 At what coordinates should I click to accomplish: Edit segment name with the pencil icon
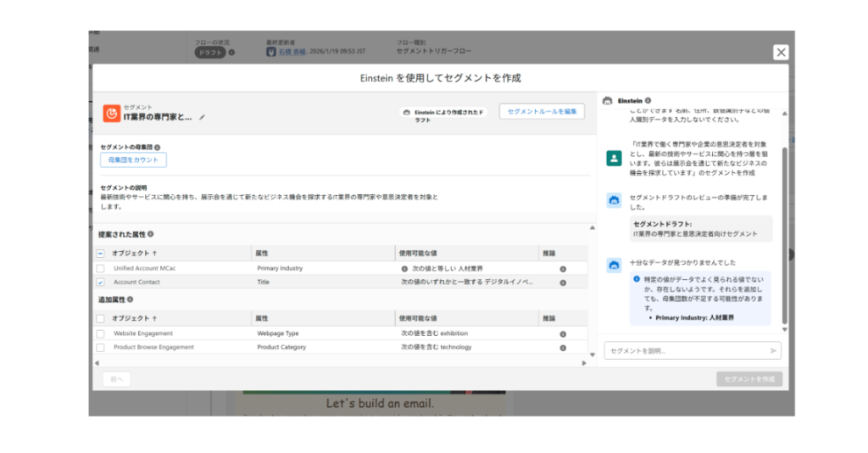coord(202,117)
